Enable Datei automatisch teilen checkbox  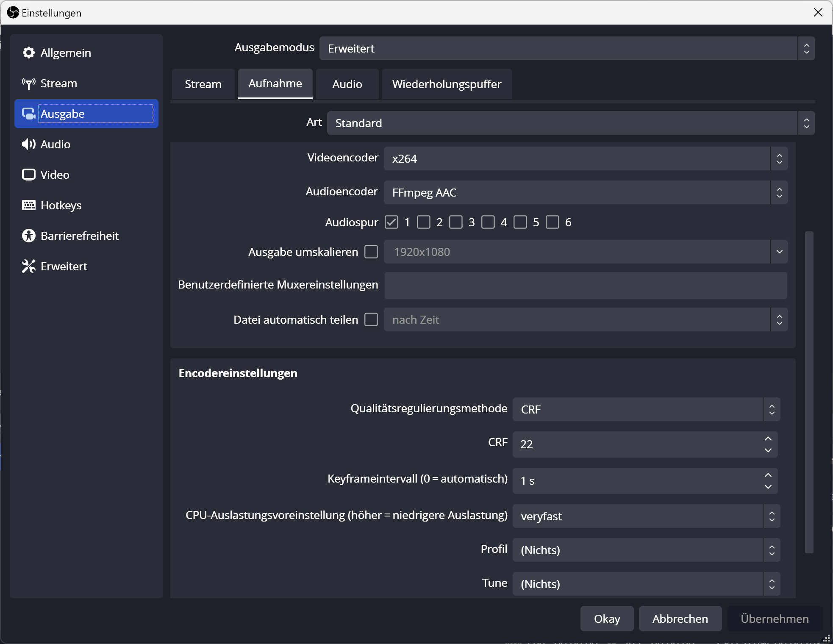(x=371, y=319)
